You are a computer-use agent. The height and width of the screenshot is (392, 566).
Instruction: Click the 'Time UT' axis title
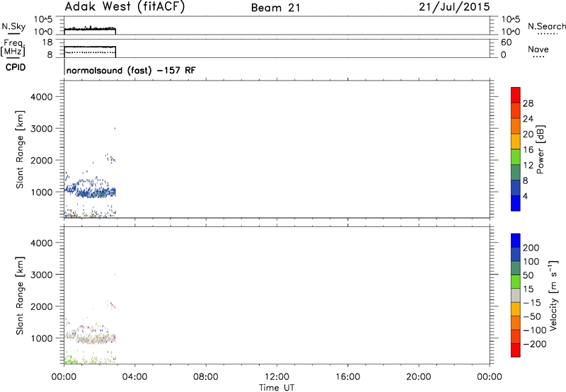pos(277,388)
